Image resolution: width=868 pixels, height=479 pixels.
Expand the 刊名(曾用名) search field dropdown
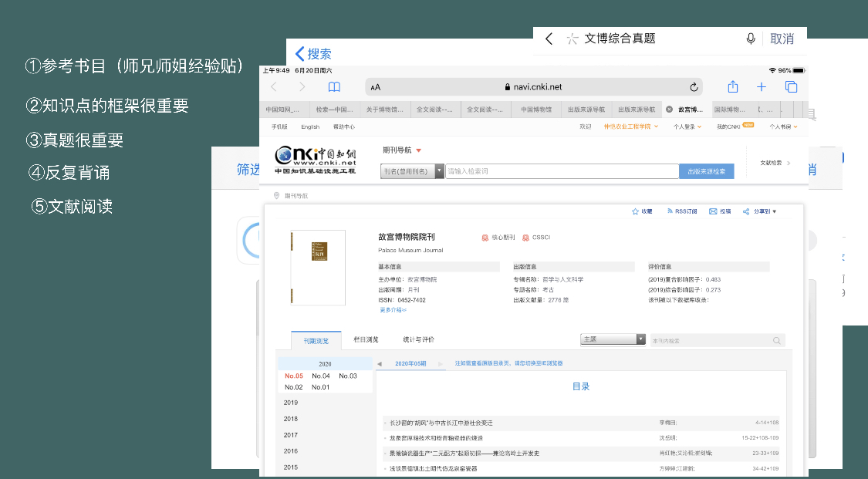pos(440,171)
